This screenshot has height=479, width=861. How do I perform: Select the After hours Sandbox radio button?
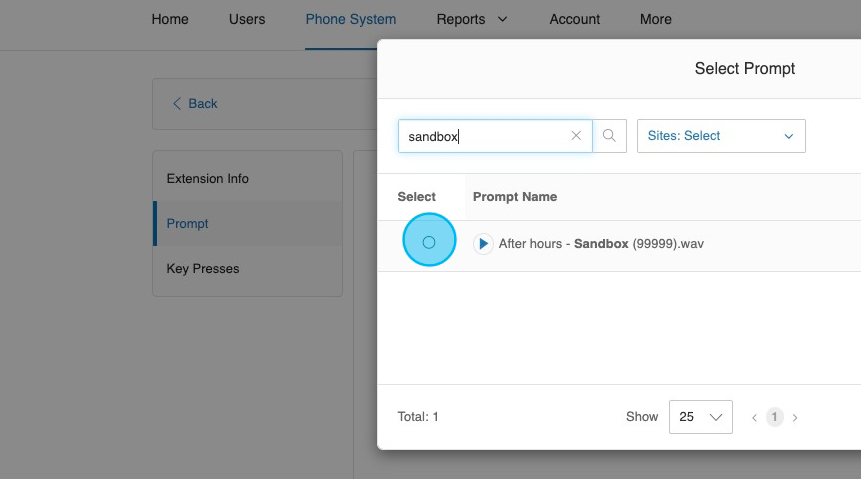point(429,242)
